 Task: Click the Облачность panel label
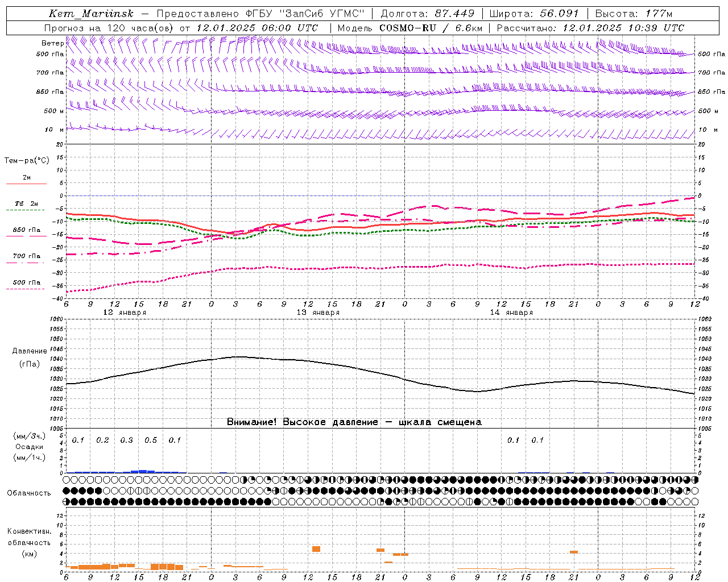click(29, 493)
